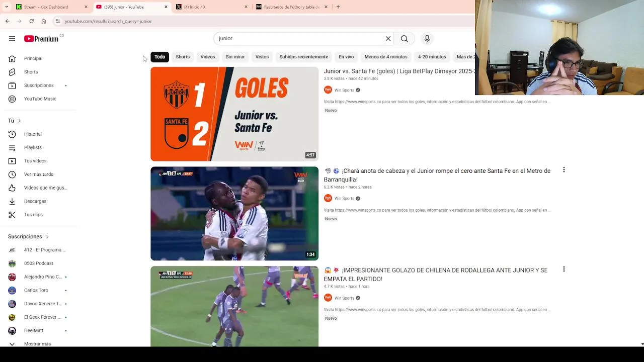Click browser back arrow

pos(7,21)
